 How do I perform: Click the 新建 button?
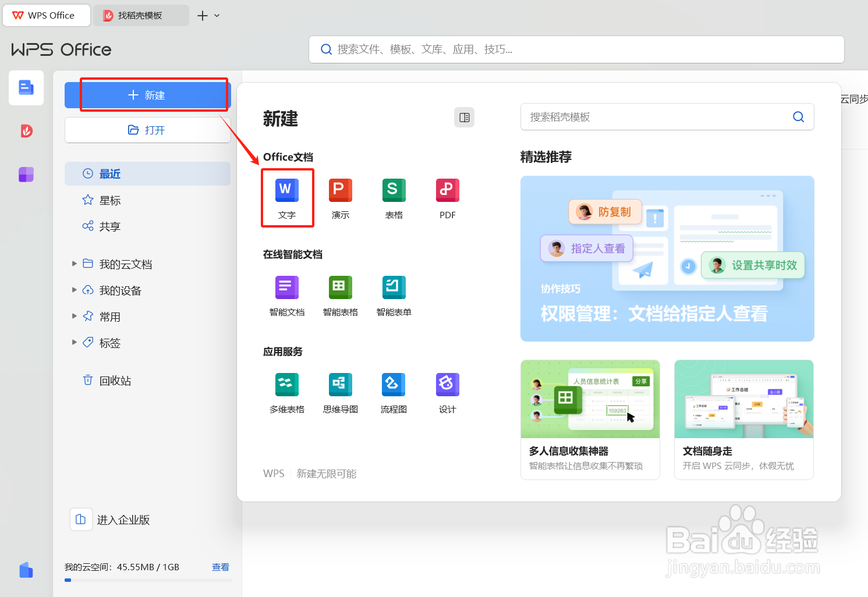[x=147, y=95]
